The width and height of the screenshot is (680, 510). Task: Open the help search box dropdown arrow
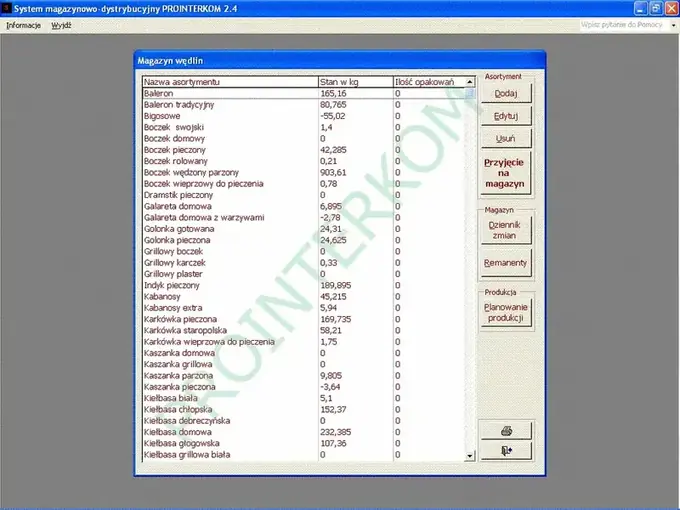(x=673, y=25)
